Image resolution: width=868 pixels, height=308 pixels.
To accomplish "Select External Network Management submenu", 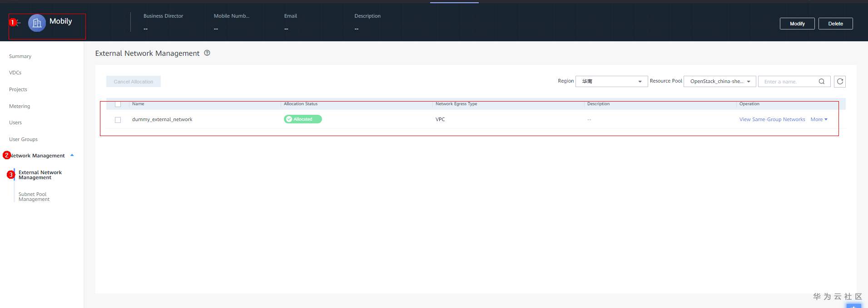I will [40, 175].
